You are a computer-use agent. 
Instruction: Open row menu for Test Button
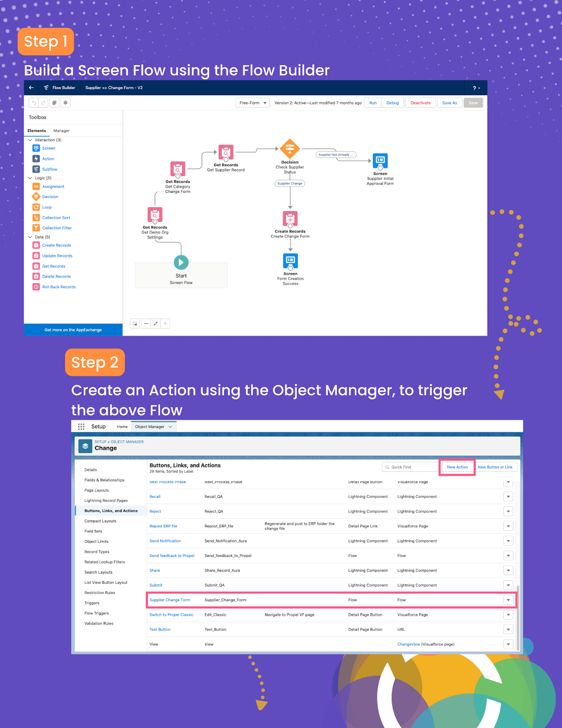coord(508,630)
